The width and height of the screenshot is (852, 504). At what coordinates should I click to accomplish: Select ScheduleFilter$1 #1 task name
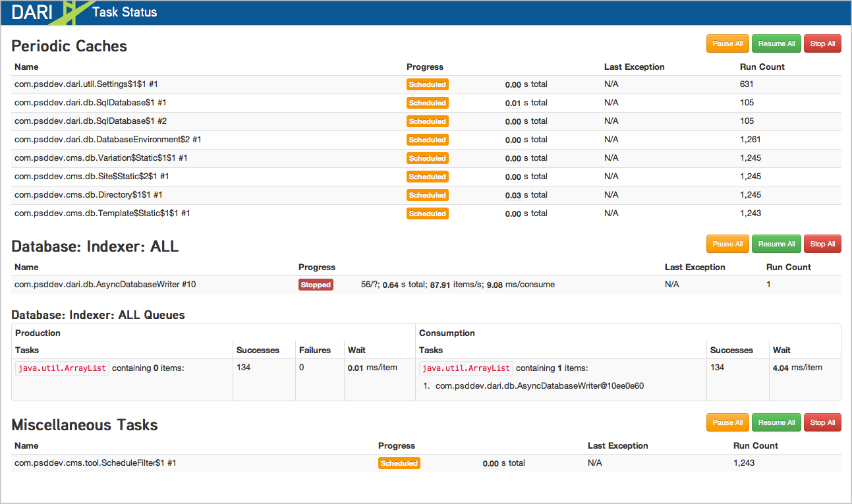pyautogui.click(x=96, y=463)
